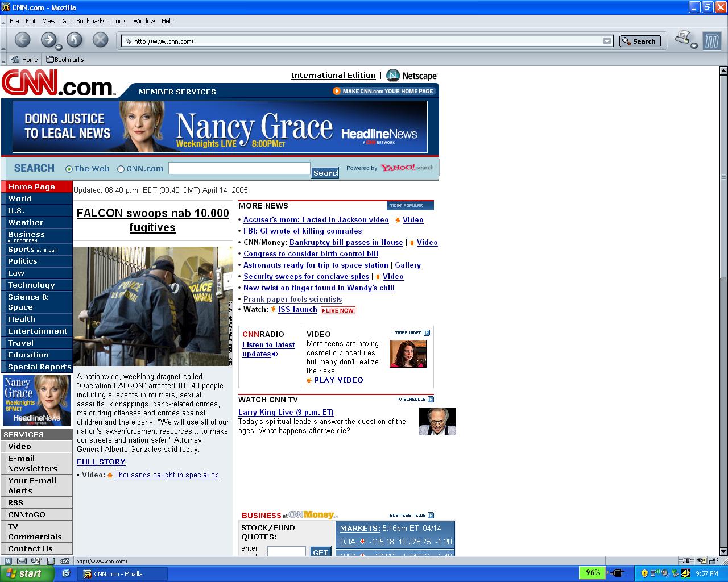Viewport: 728px width, 582px height.
Task: Click the International Edition link
Action: (x=333, y=75)
